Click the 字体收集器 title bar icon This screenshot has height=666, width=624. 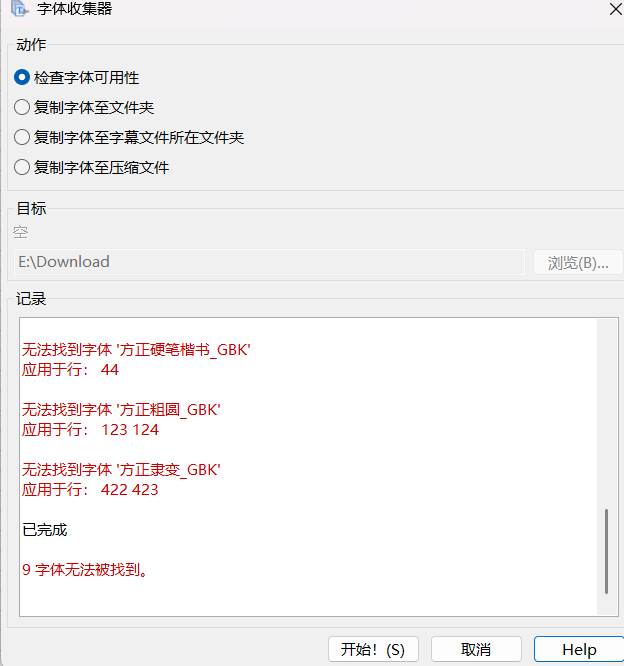(20, 8)
